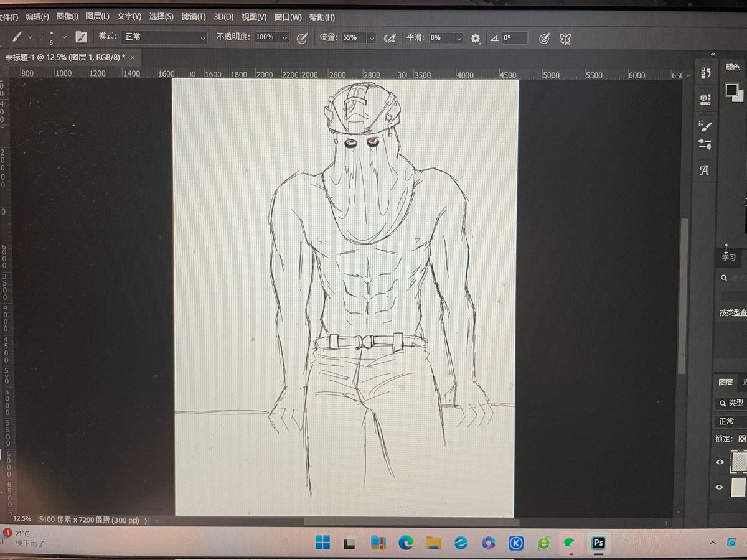Screen dimensions: 747x560
Task: Open the 流量 slider dropdown arrow
Action: click(372, 38)
